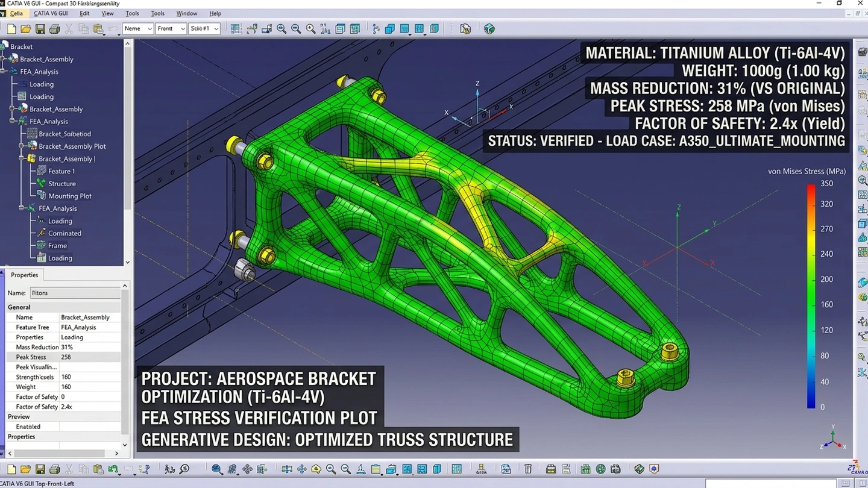Open the Neme dropdown in the toolbar
868x488 pixels.
click(137, 28)
